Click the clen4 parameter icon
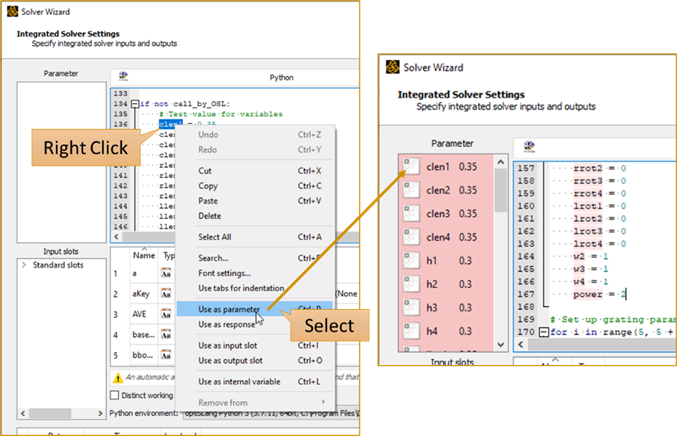Image resolution: width=677 pixels, height=436 pixels. [x=411, y=237]
